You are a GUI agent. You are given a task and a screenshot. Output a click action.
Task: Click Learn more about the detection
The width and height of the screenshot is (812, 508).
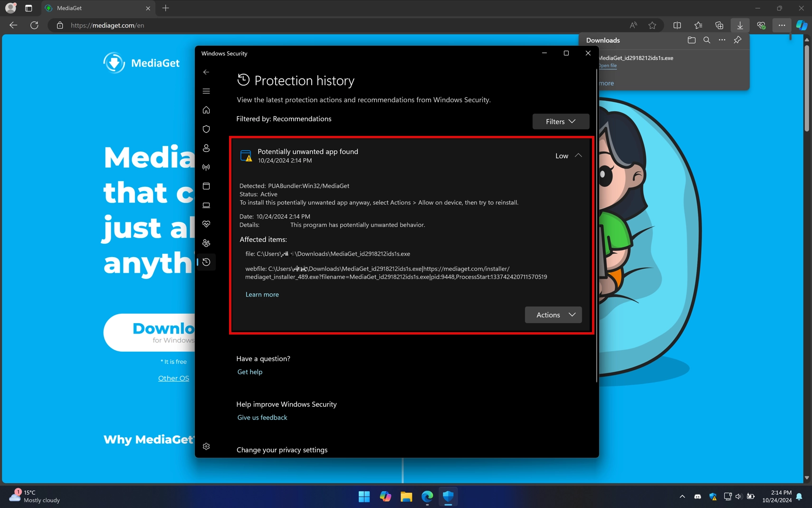(262, 294)
